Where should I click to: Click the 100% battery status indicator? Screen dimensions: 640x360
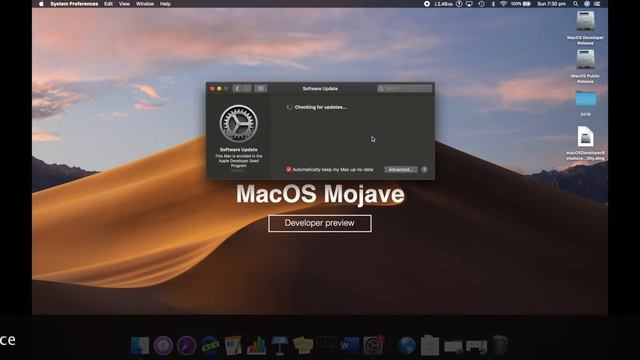pos(521,4)
